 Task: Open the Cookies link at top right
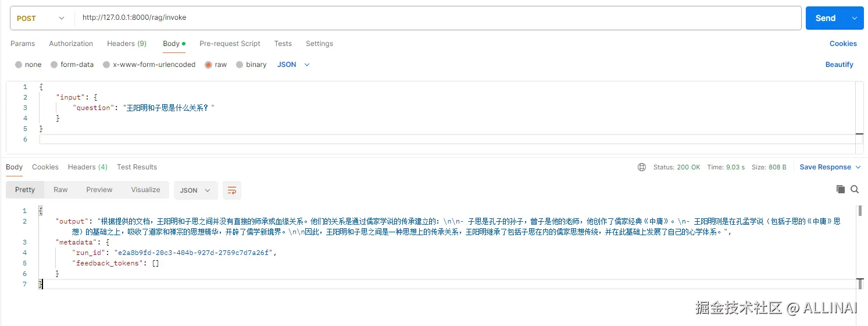(x=843, y=44)
